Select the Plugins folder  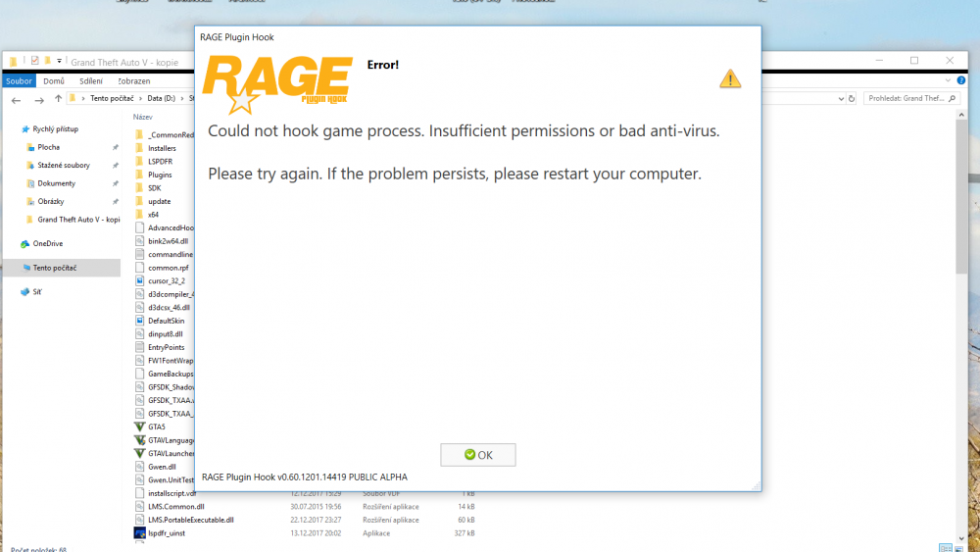160,175
